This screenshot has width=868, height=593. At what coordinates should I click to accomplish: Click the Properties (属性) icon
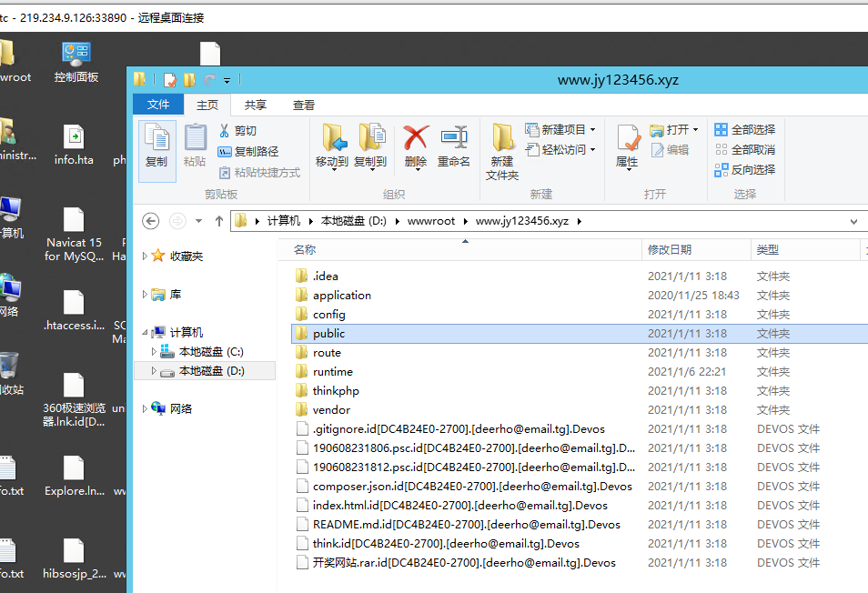click(627, 138)
